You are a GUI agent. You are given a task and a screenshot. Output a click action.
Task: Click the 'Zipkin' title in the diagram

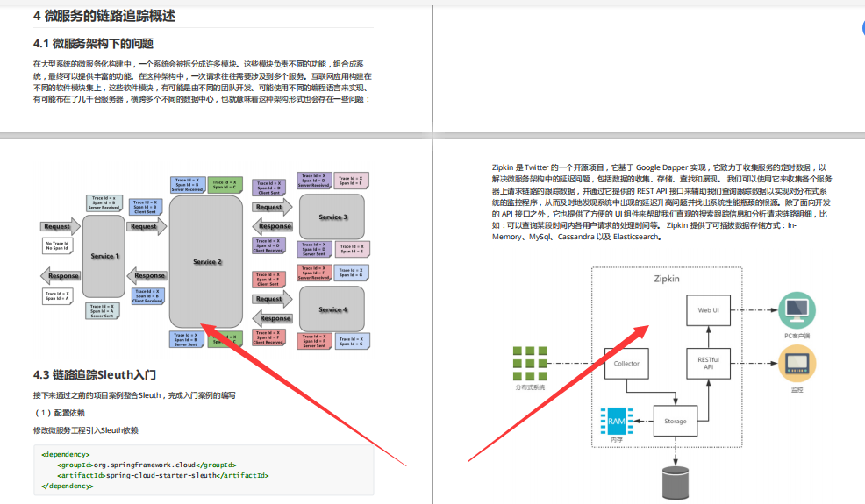[667, 279]
